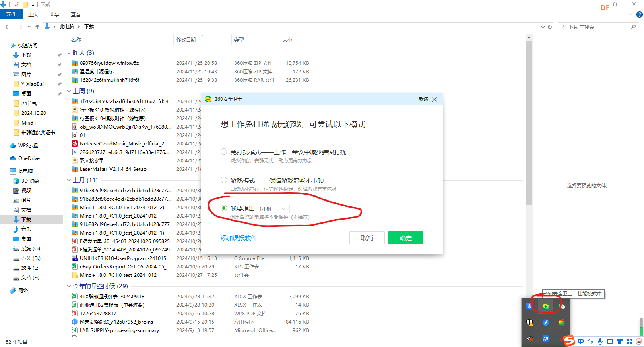
Task: Open the address bar history dropdown
Action: [543, 27]
